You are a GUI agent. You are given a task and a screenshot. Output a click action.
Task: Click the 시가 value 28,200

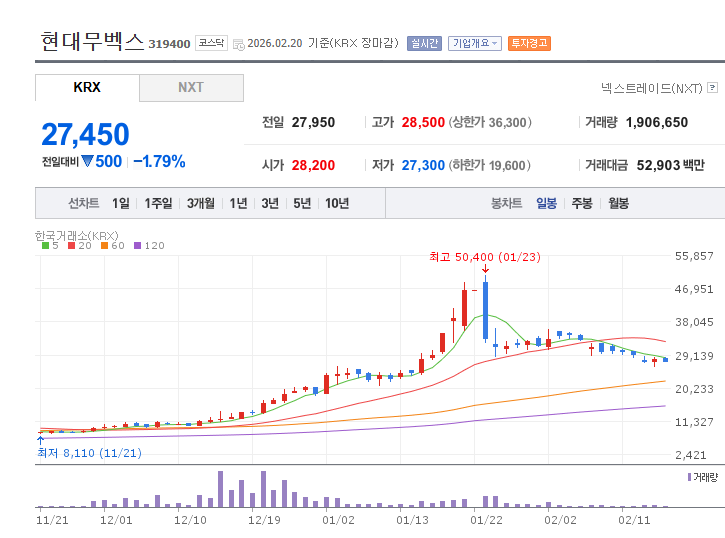coord(313,165)
